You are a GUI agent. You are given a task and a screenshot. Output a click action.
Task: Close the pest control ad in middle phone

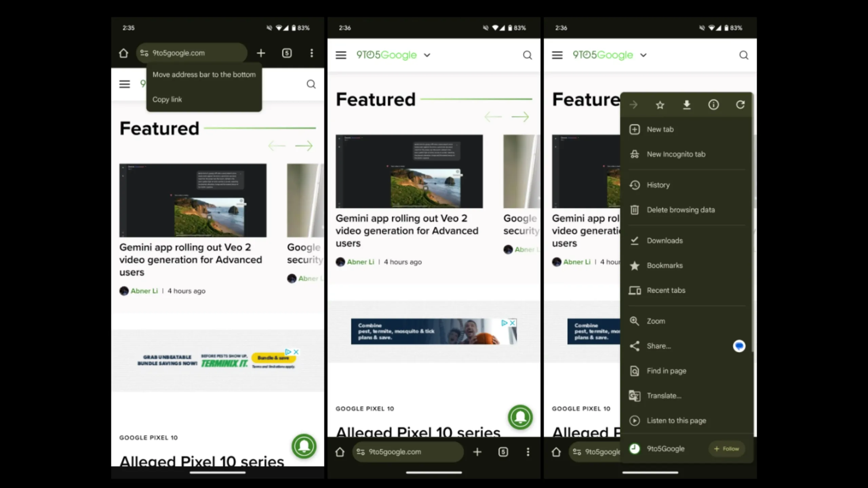coord(513,323)
